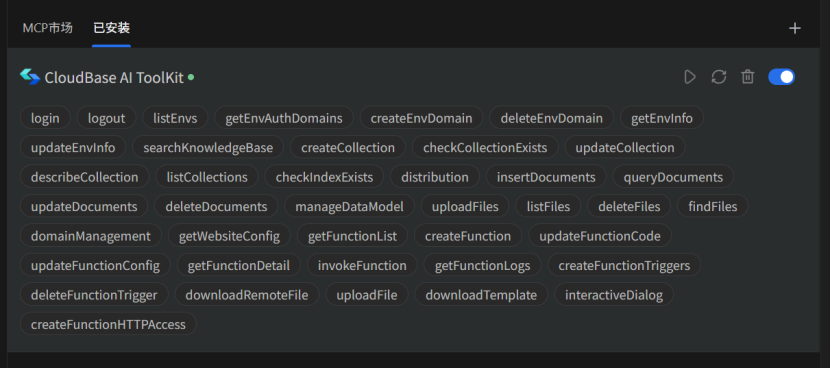Select the downloadTemplate chip

[x=482, y=295]
